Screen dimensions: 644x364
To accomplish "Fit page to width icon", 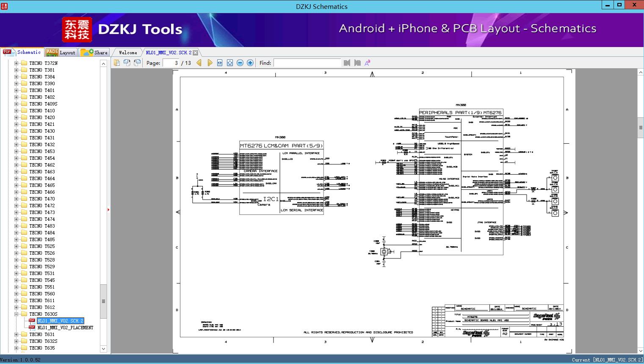I will point(220,63).
